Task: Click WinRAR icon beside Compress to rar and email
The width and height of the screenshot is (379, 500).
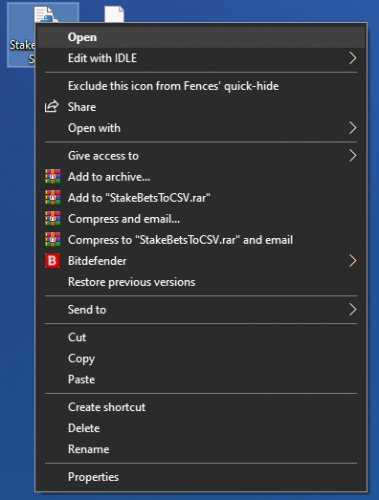Action: 53,240
